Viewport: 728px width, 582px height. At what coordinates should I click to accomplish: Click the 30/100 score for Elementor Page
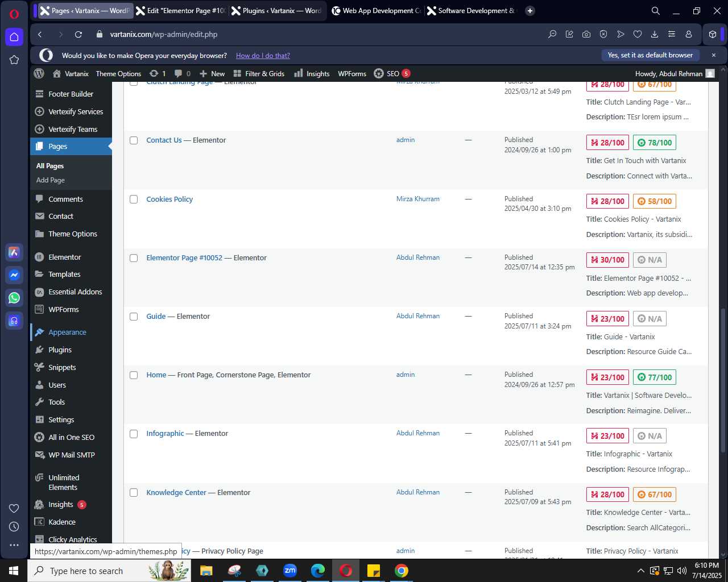coord(607,260)
